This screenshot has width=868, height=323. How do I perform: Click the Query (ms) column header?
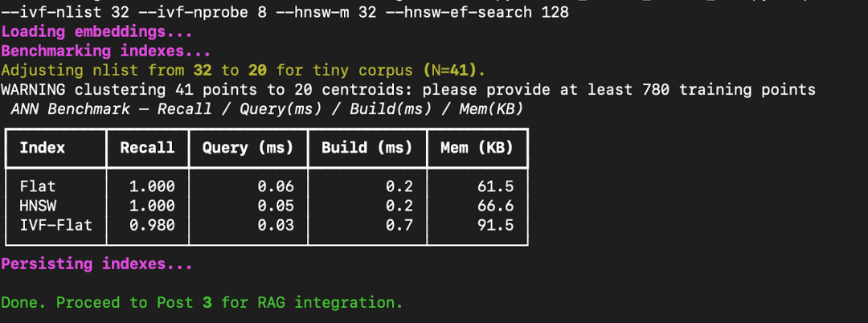point(248,148)
